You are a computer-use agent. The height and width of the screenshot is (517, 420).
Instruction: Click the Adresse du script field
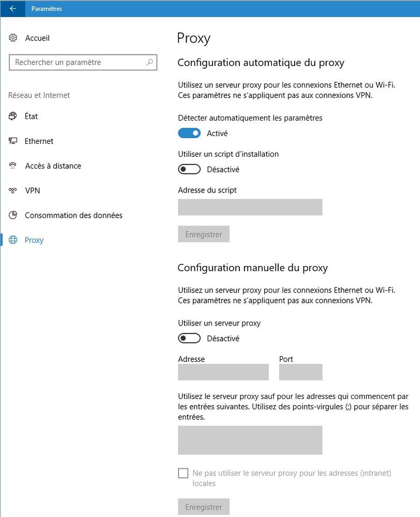pyautogui.click(x=250, y=207)
